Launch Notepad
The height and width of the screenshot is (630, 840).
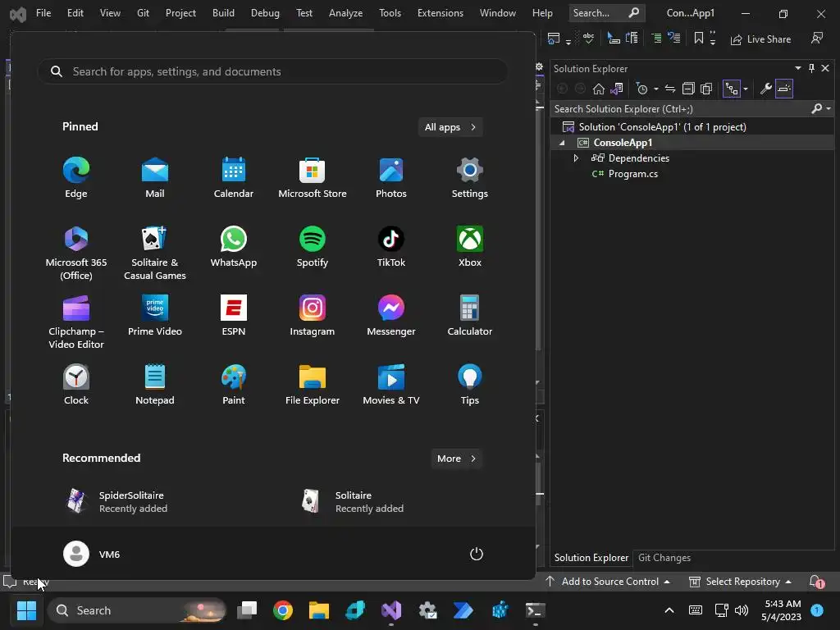(155, 385)
